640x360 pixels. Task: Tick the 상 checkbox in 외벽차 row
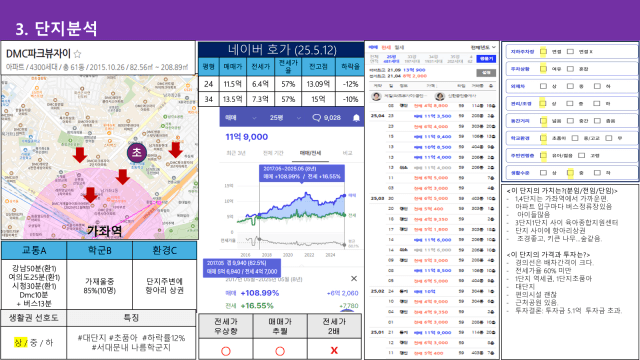tap(543, 86)
